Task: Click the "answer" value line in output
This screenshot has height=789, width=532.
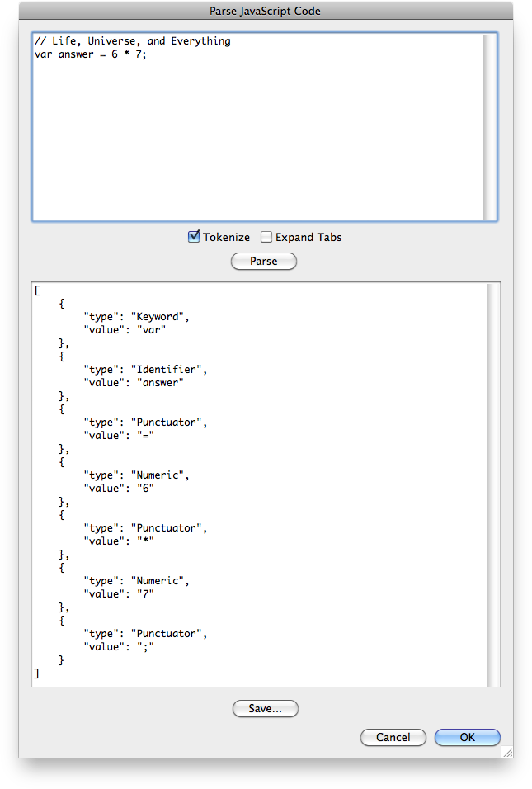Action: (x=134, y=383)
